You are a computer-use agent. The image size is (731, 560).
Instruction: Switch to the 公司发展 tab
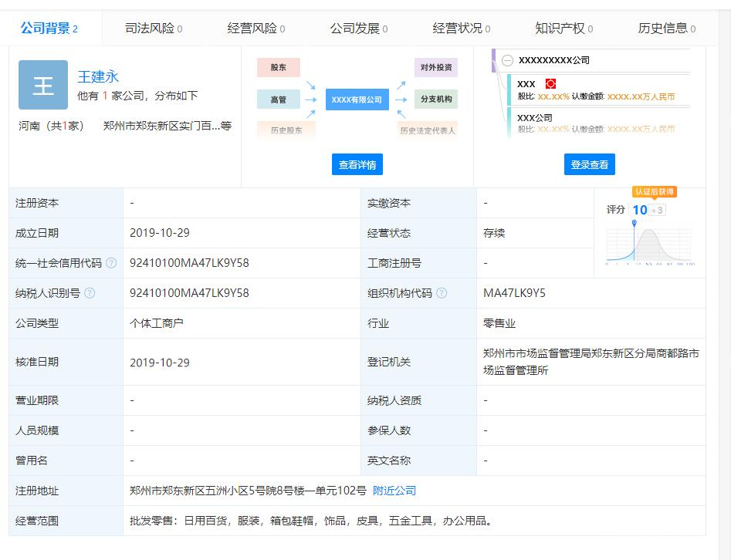click(359, 29)
